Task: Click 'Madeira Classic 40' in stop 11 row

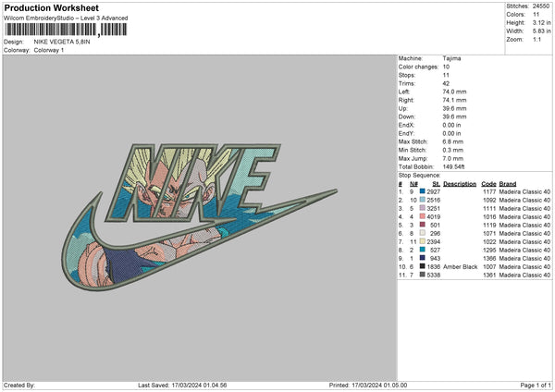Action: [524, 275]
